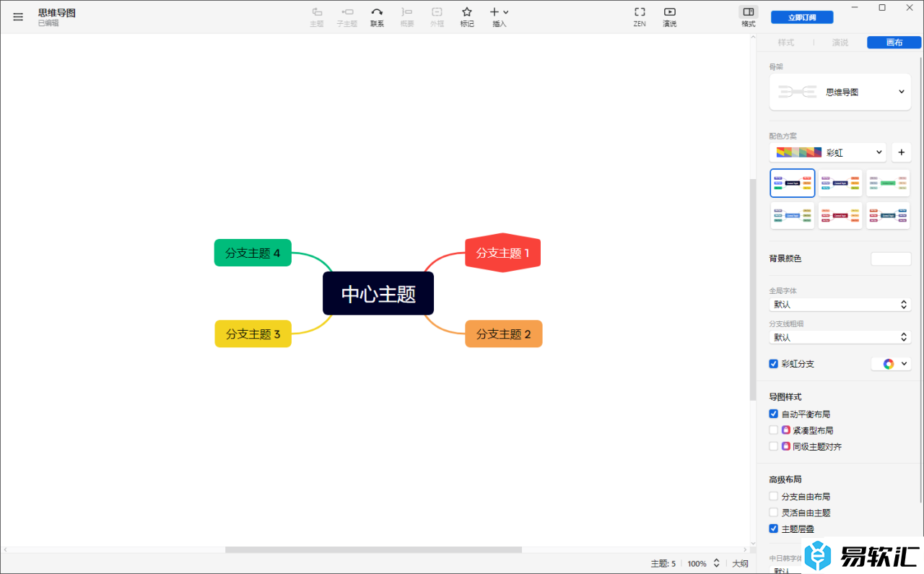Click the lock badge beside 同级主题对齐
The image size is (924, 574).
tap(786, 446)
